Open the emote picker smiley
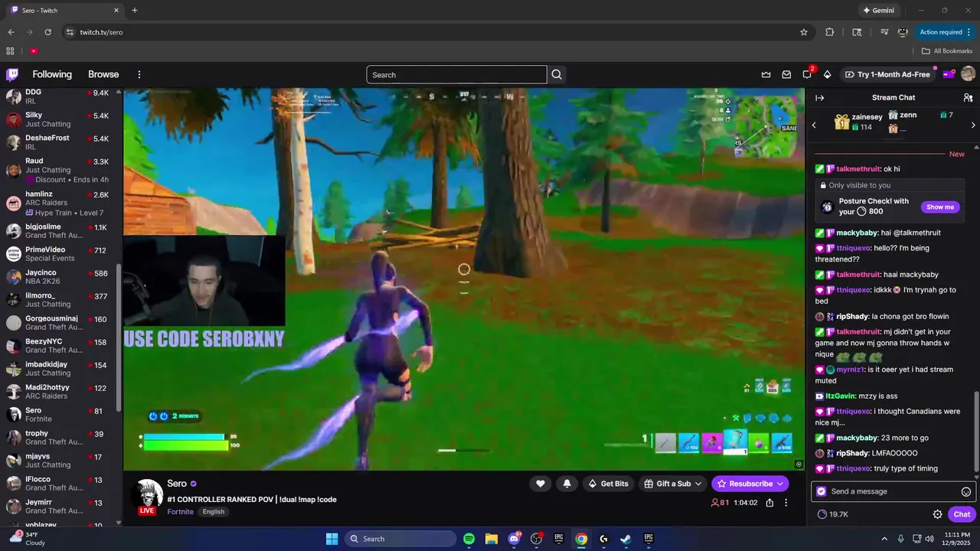The image size is (980, 551). click(966, 491)
